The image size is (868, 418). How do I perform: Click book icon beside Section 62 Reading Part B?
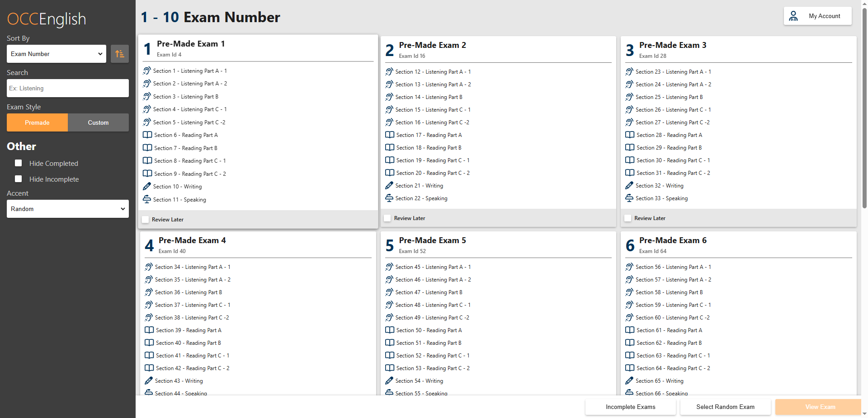[x=630, y=343]
